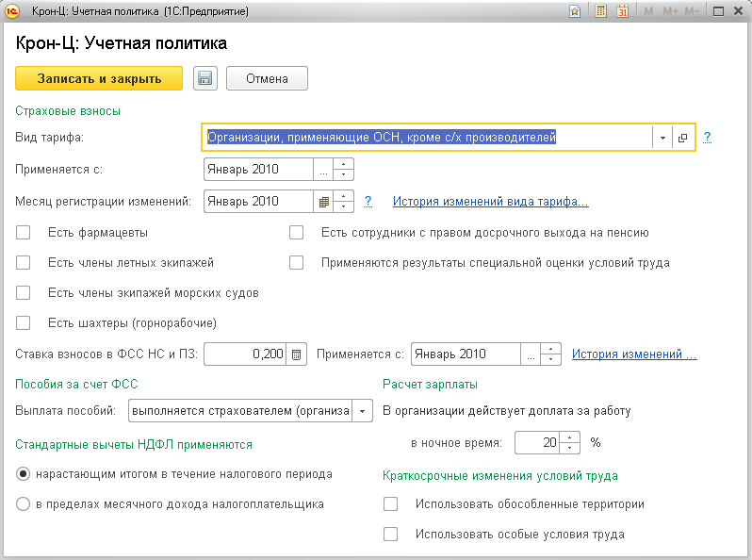752x560 pixels.
Task: Click the help question mark beside 'Вид тарифа'
Action: [707, 138]
